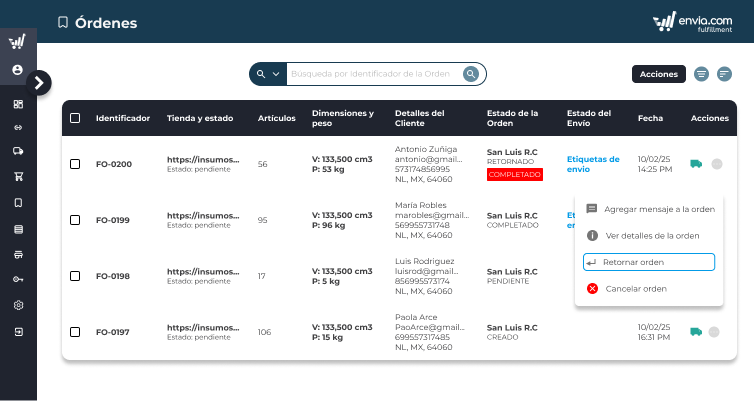
Task: Choose 'Retornar orden' from the context menu
Action: [648, 262]
